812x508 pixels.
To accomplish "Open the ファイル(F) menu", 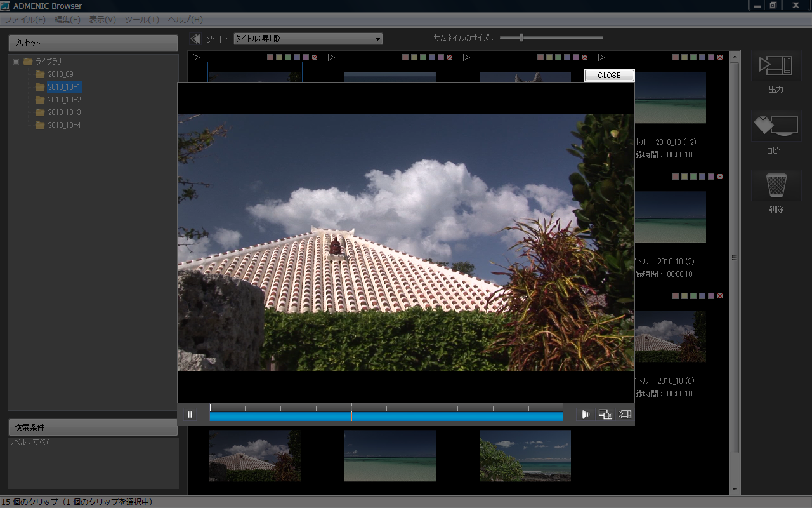I will [25, 20].
